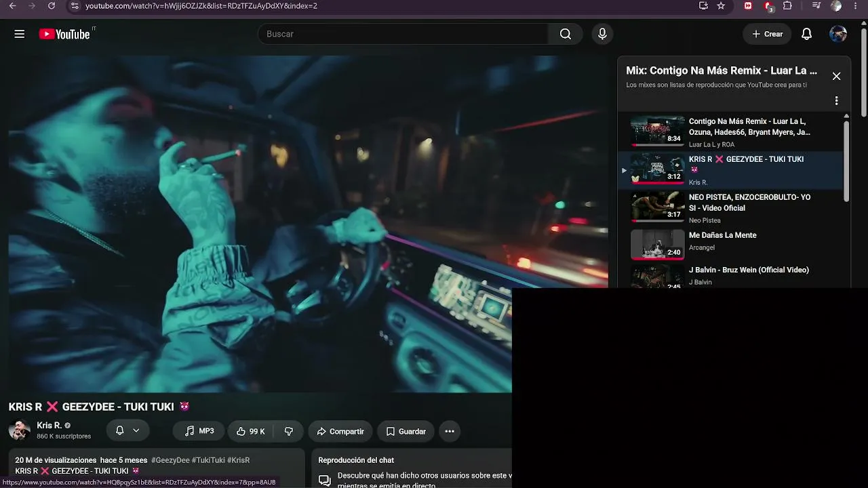Play Me Dañas La Mente thumbnail
This screenshot has height=488, width=868.
(x=658, y=245)
